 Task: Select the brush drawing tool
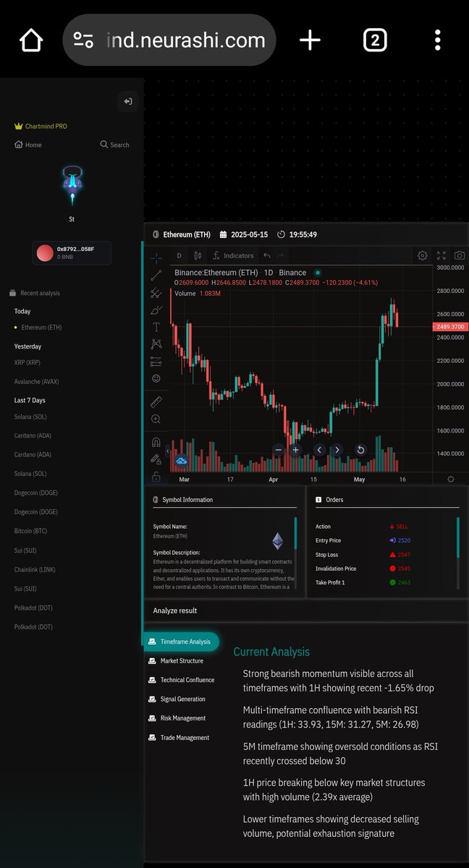tap(156, 310)
